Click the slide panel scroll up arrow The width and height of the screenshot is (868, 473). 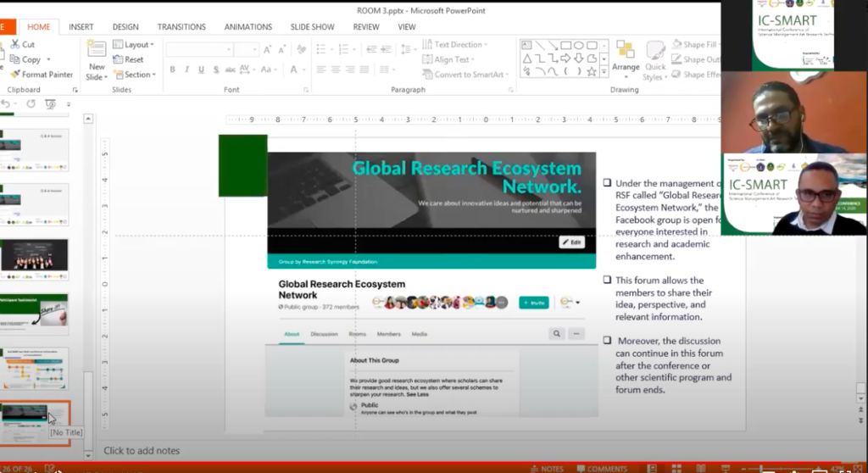coord(88,119)
